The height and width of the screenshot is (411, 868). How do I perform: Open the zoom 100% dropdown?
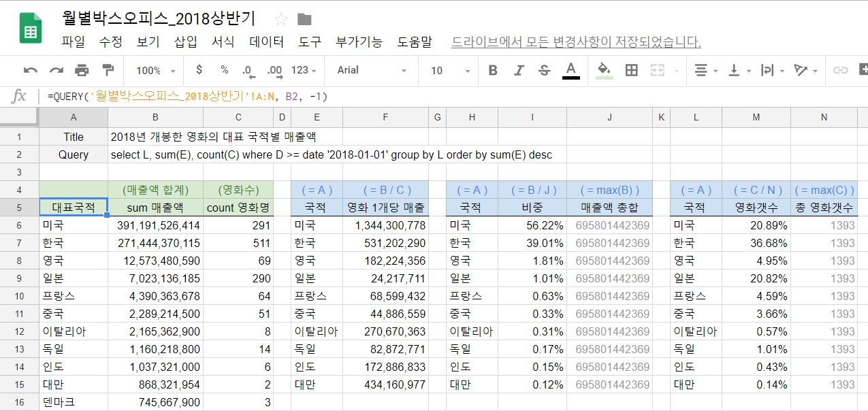click(x=155, y=70)
